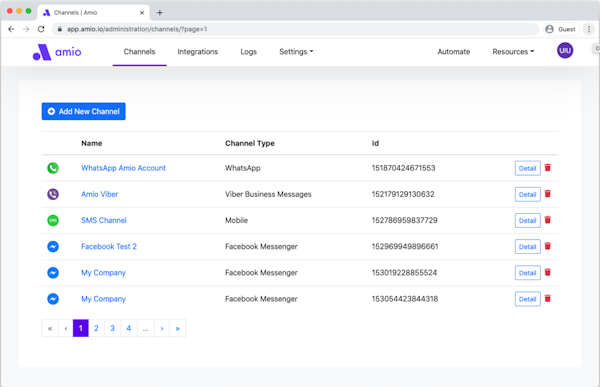Select the ID 152179129130632
The height and width of the screenshot is (387, 600).
[403, 194]
